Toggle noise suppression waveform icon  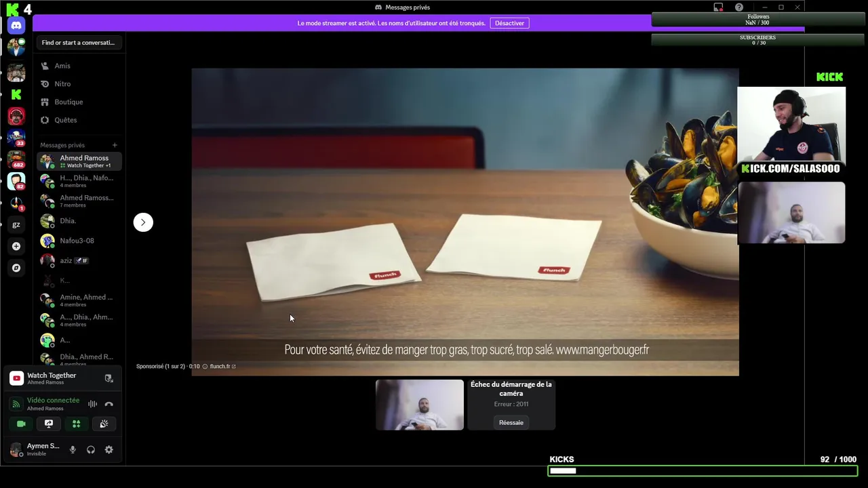[92, 404]
